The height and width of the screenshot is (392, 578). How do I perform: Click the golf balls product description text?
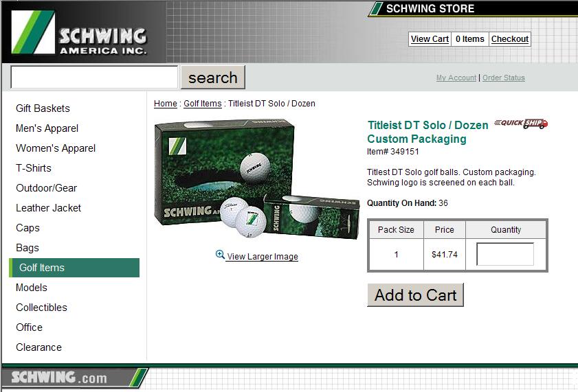(451, 177)
